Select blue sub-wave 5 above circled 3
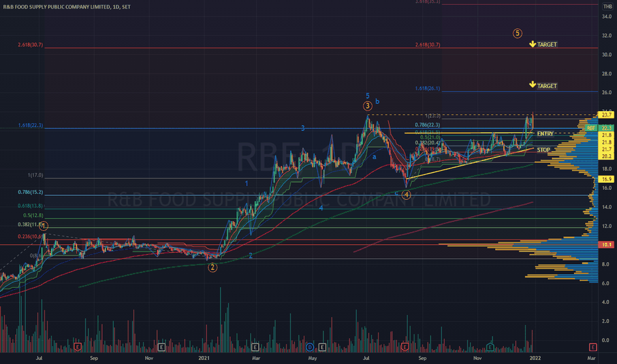Image resolution: width=617 pixels, height=364 pixels. 367,95
